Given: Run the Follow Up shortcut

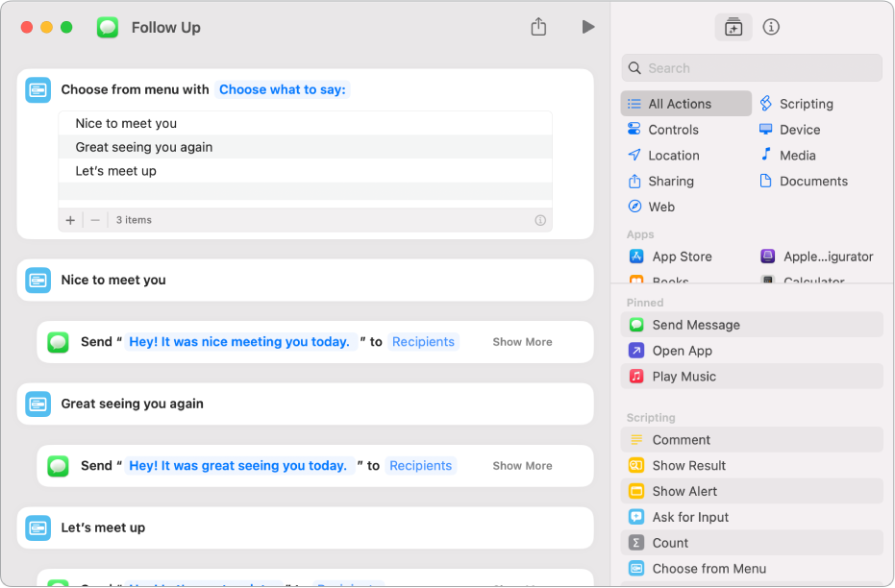Looking at the screenshot, I should pyautogui.click(x=588, y=27).
